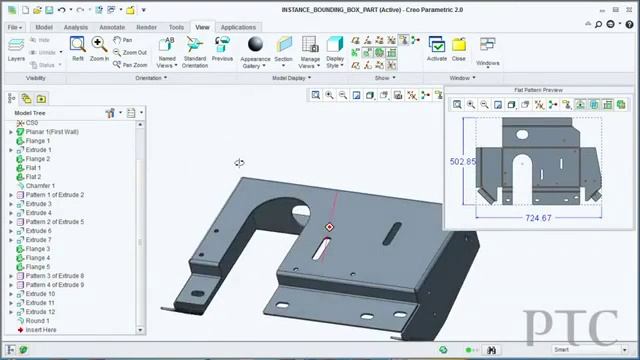
Task: Click the Regenerate icon in quick access toolbar
Action: [x=99, y=10]
